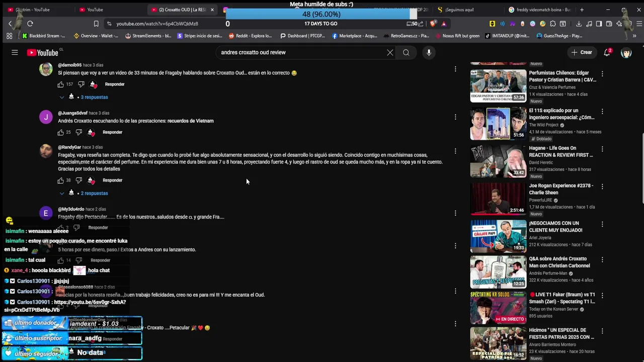Open the browser downloads panel
This screenshot has height=362, width=644.
point(579,24)
